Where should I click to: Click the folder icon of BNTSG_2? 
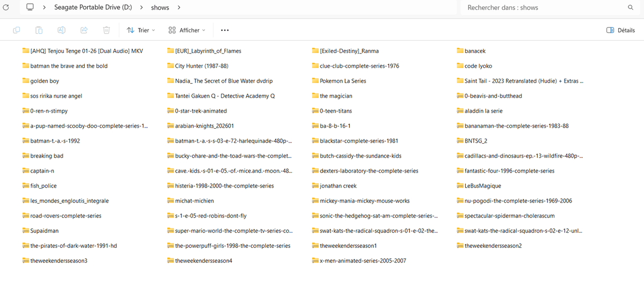[460, 141]
